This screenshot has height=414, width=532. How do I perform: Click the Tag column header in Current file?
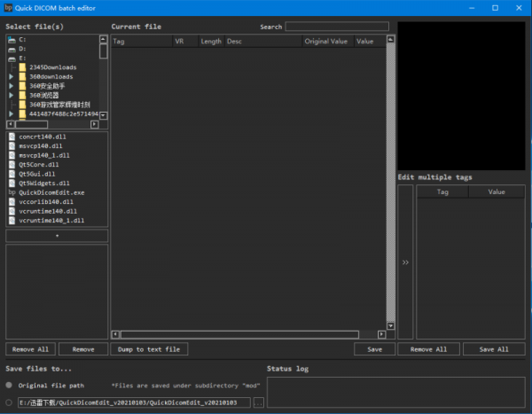142,42
